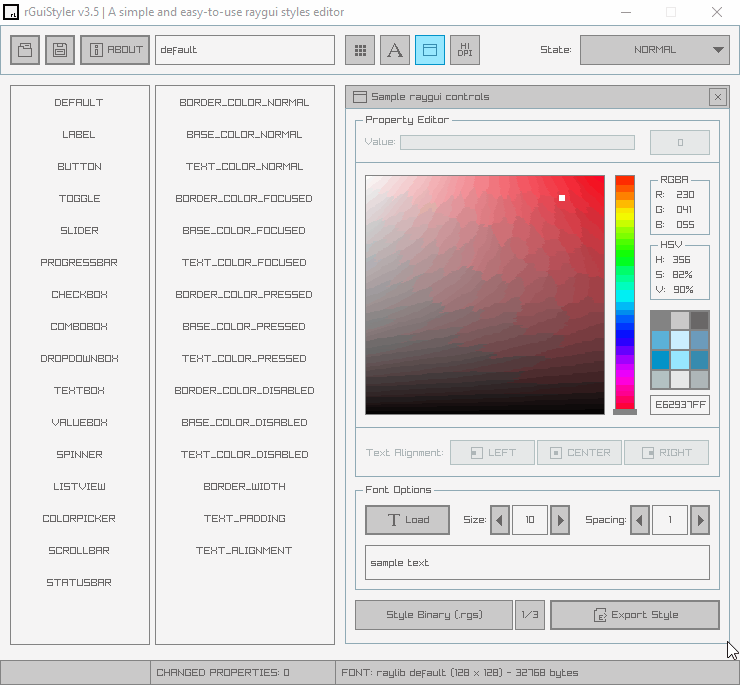Set text alignment to CENTER
This screenshot has width=740, height=685.
point(579,453)
